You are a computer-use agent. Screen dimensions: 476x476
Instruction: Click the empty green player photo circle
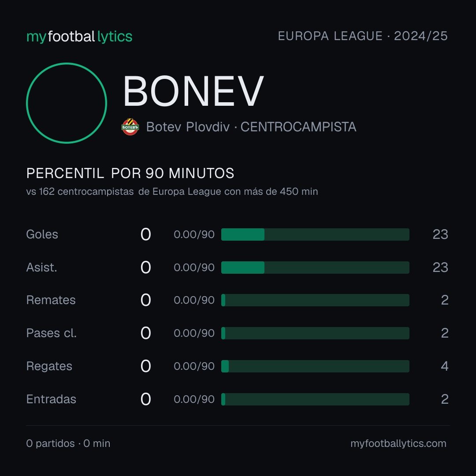click(67, 103)
